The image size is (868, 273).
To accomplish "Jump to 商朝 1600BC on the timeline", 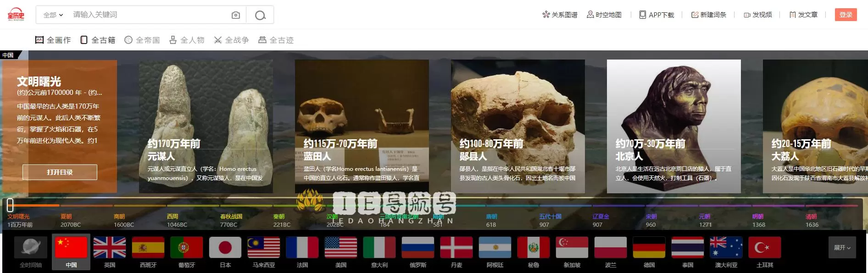I will pos(124,220).
